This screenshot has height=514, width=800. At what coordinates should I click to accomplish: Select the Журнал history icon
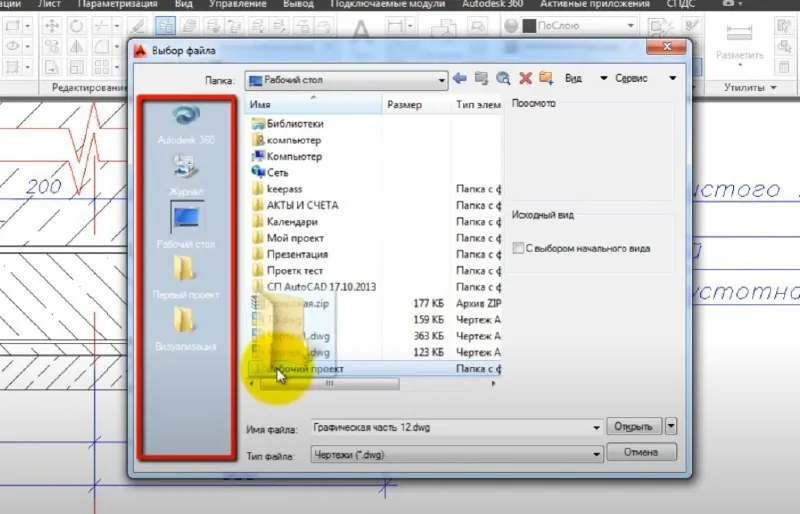click(x=186, y=175)
